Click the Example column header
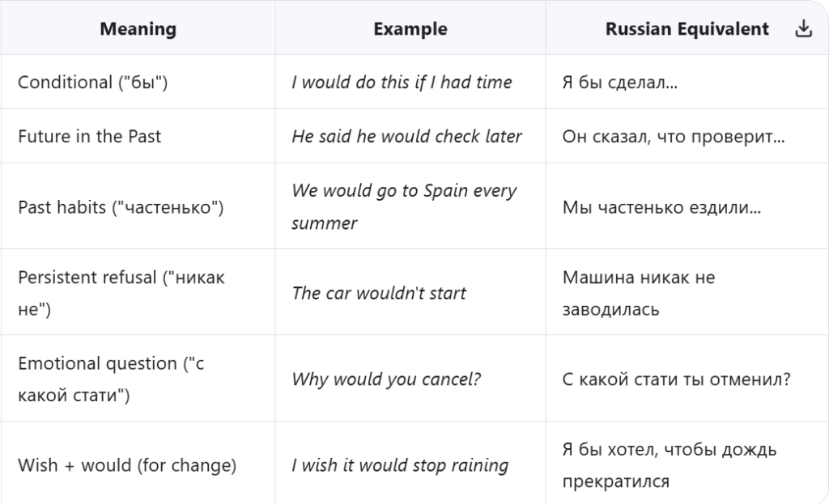829x504 pixels. click(410, 29)
